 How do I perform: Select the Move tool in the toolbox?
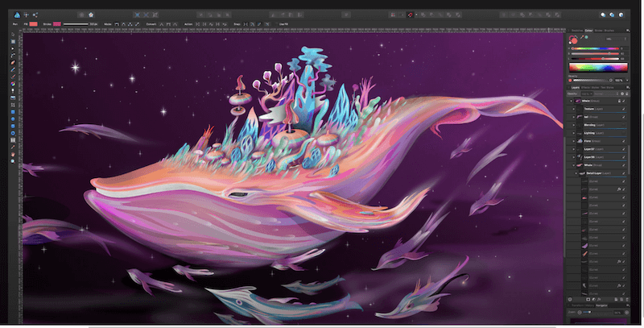click(x=13, y=35)
